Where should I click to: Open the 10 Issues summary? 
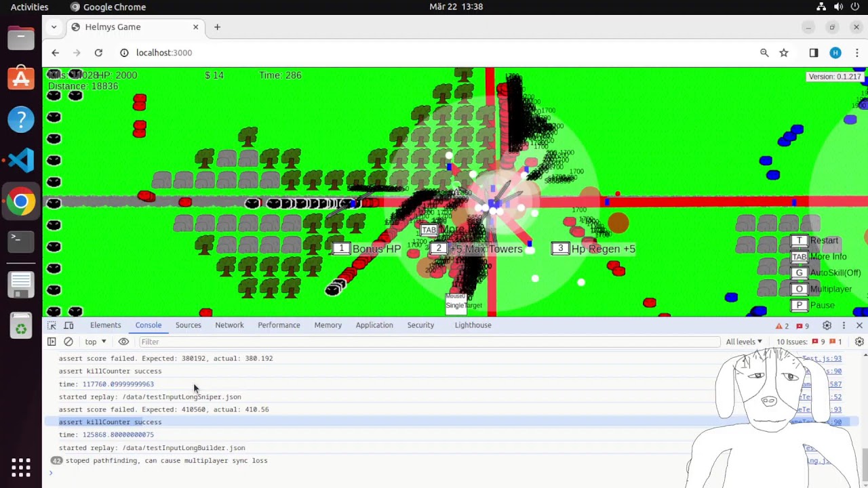[809, 342]
